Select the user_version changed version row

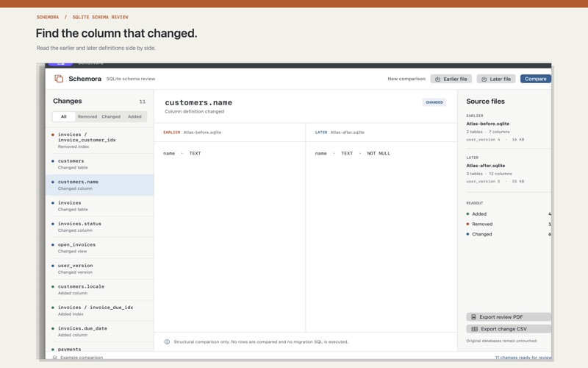coord(100,269)
